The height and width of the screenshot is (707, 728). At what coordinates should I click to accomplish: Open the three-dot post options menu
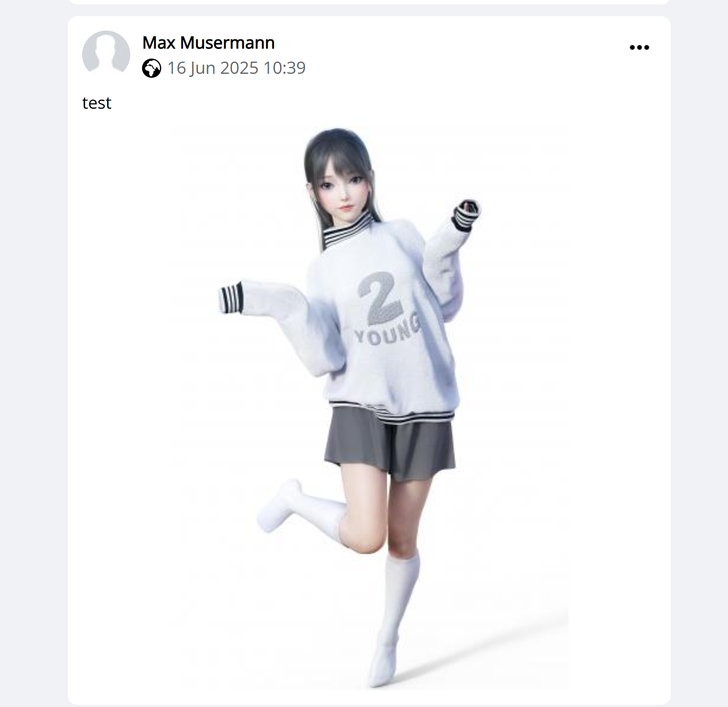click(639, 47)
